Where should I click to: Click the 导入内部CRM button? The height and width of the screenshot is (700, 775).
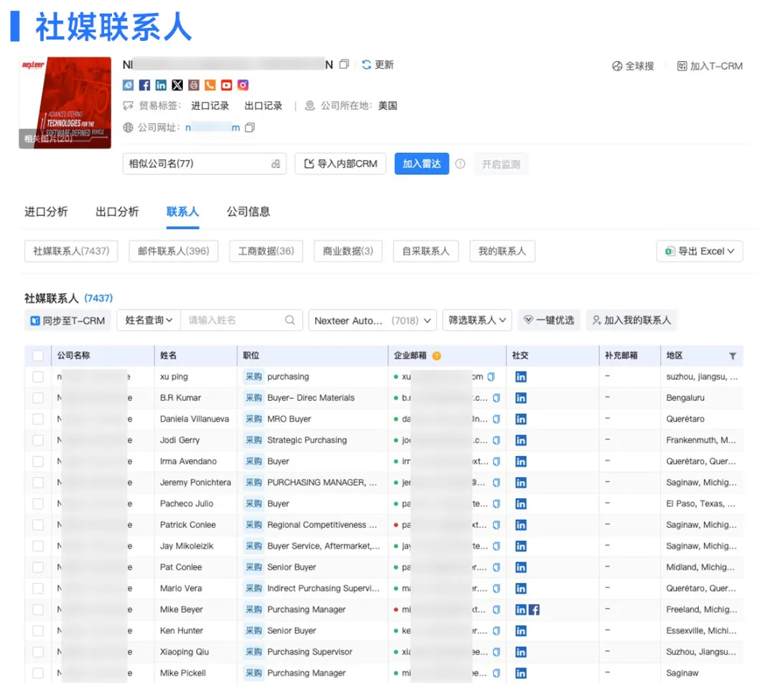340,163
